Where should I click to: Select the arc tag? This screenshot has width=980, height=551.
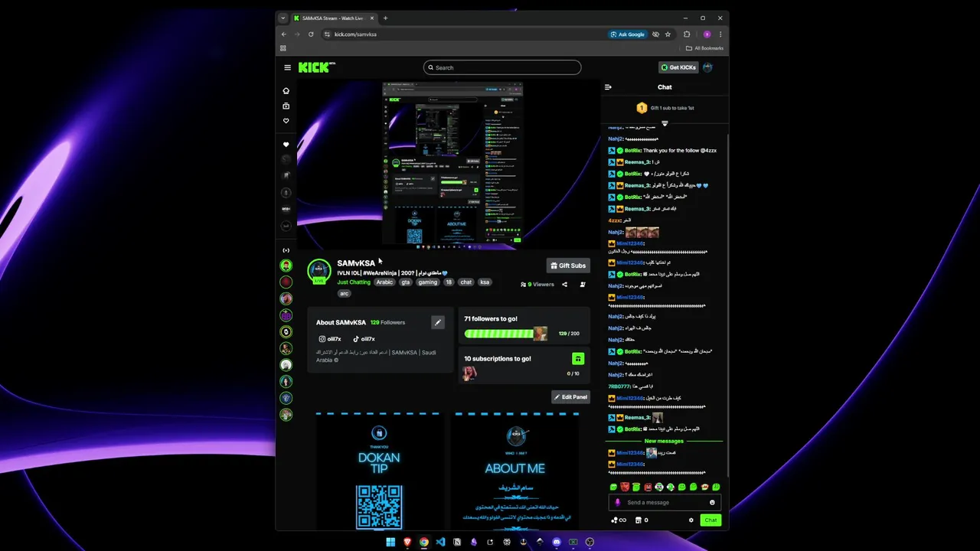click(344, 293)
